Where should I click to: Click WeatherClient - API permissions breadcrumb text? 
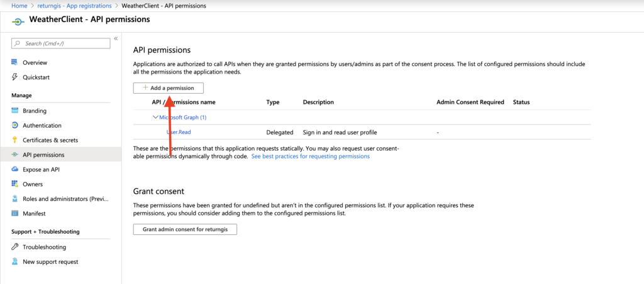(x=165, y=6)
